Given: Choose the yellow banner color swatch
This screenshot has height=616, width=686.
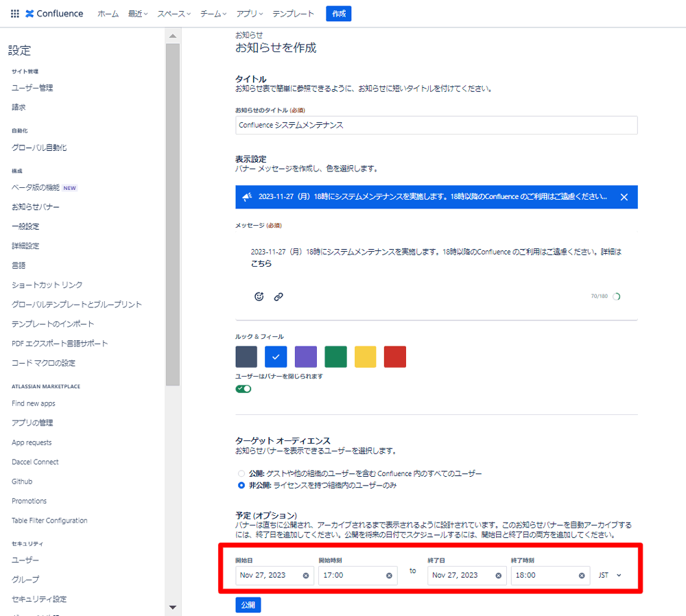Looking at the screenshot, I should pos(366,357).
